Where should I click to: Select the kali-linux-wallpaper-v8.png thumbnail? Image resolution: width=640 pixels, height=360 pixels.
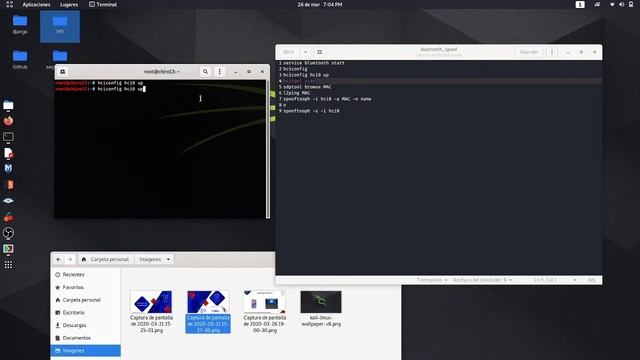click(321, 302)
